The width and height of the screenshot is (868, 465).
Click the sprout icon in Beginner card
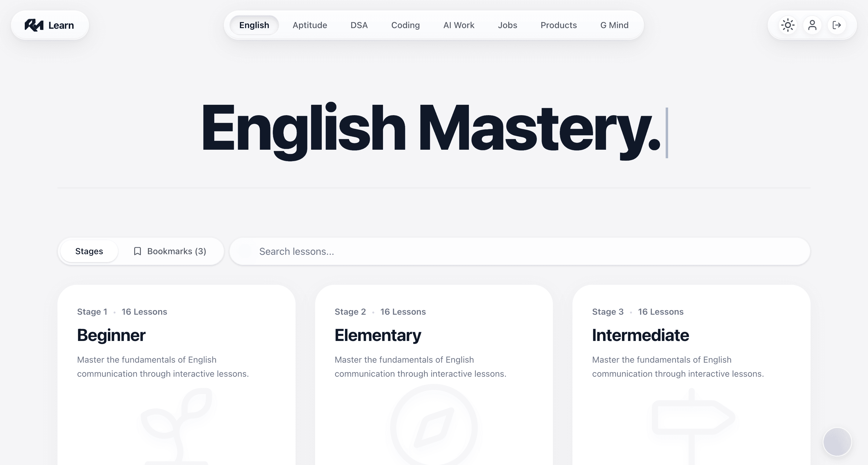tap(177, 426)
